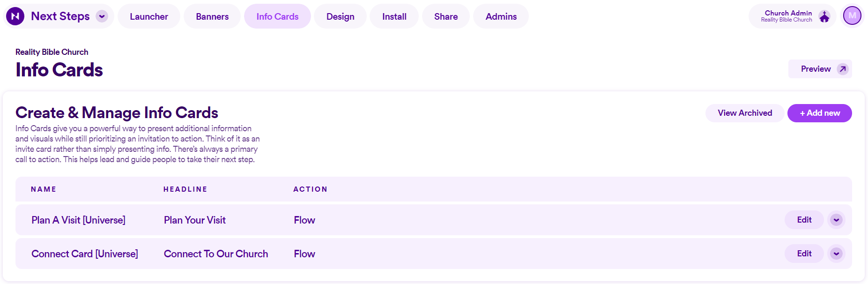Go to the Share section
The image size is (868, 284).
[445, 16]
